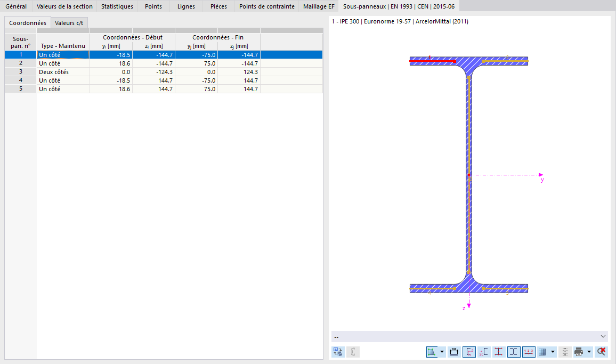Select the Sous-panneaux EN 1993 tab
The height and width of the screenshot is (364, 616).
click(399, 6)
